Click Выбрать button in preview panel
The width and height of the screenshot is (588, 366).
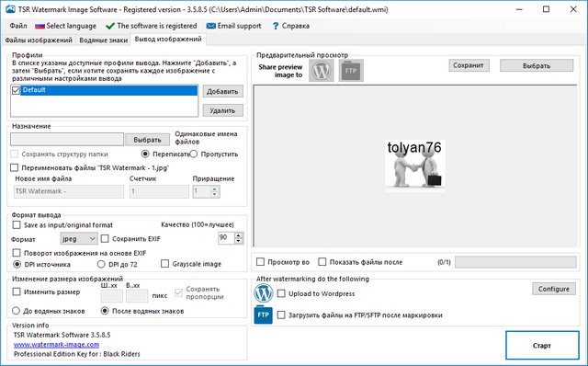pos(537,65)
